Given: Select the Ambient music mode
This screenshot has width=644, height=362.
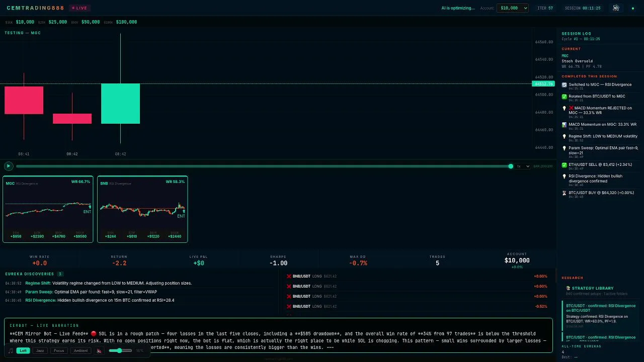Looking at the screenshot, I should (x=80, y=350).
